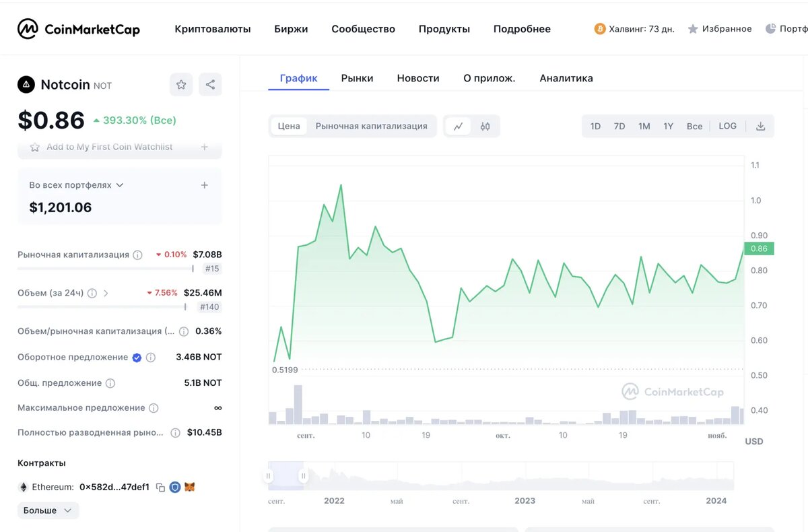The width and height of the screenshot is (808, 532).
Task: Expand volume details chevron next to Объем
Action: click(106, 293)
